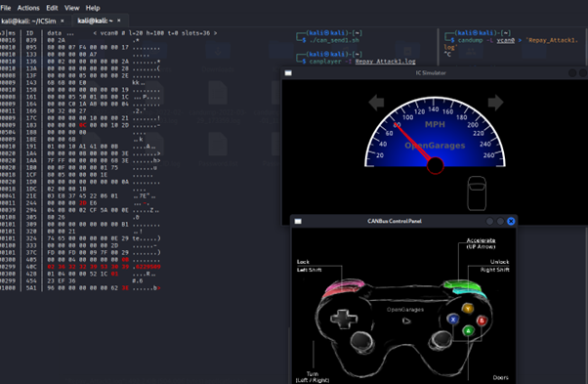Select the cansniffer row with ID 40C
588x384 pixels.
(x=80, y=267)
